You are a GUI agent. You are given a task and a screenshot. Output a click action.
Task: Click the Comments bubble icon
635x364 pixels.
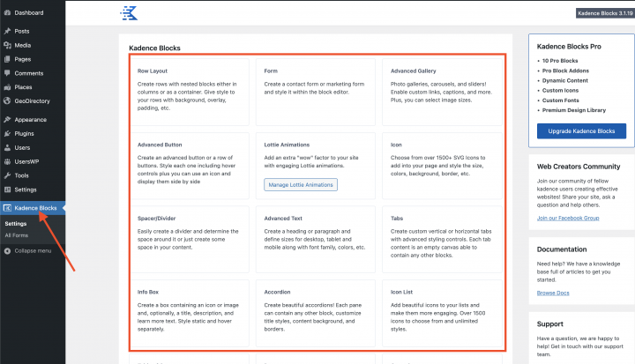pos(7,73)
